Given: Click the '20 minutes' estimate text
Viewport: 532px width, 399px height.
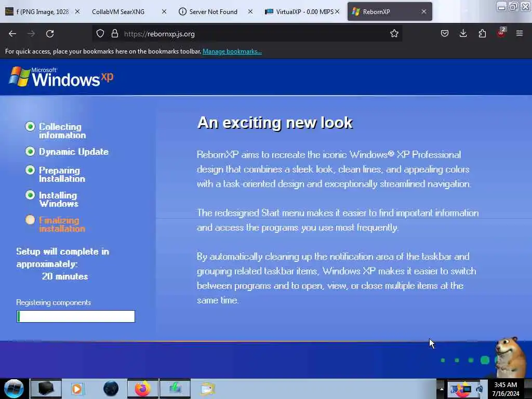Looking at the screenshot, I should pos(65,276).
